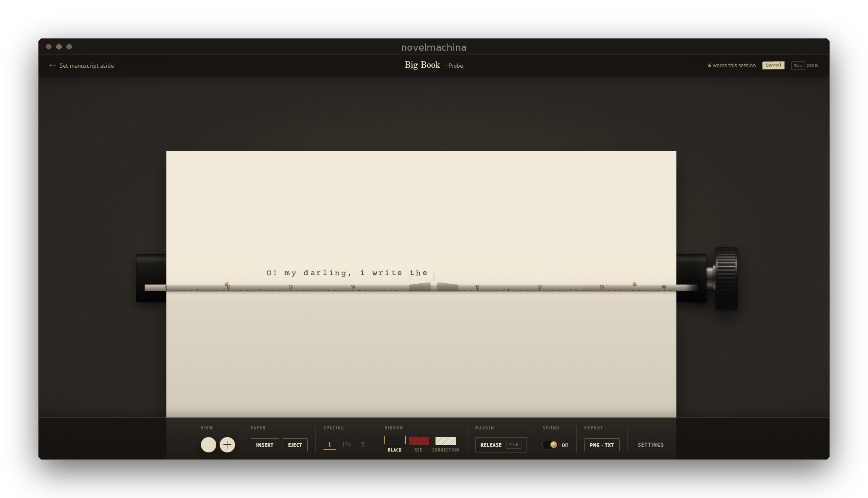Choose the red ribbon swatch
868x498 pixels.
tap(418, 440)
